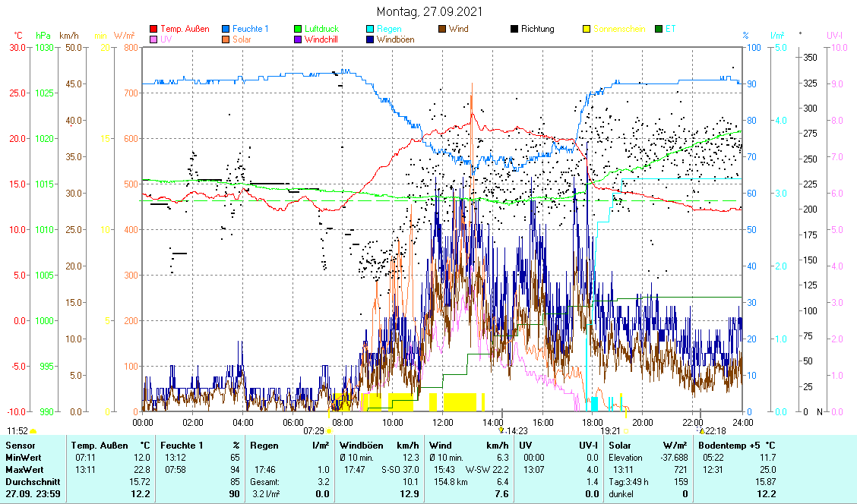The image size is (857, 504).
Task: Click the black Richtung legend square
Action: 514,29
